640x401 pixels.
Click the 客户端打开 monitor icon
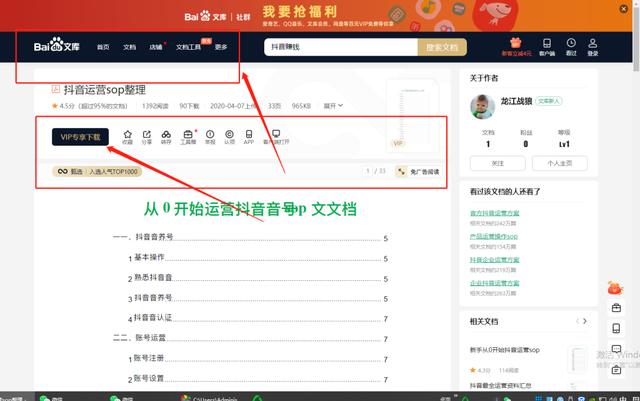(276, 137)
